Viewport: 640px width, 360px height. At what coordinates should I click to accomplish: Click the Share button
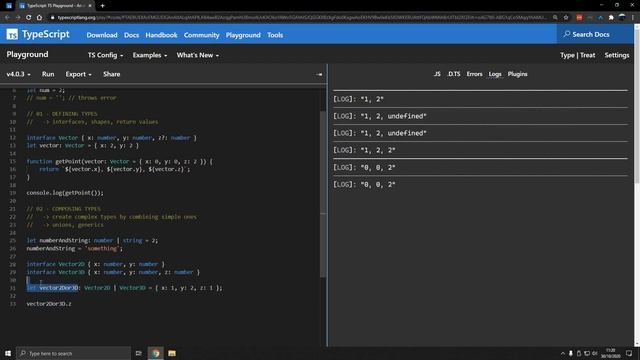[111, 74]
